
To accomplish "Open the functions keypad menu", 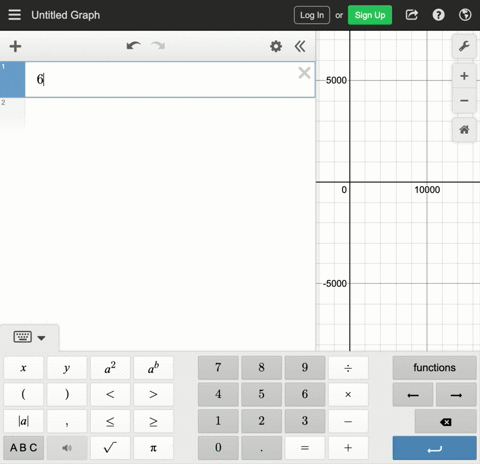I will point(434,368).
